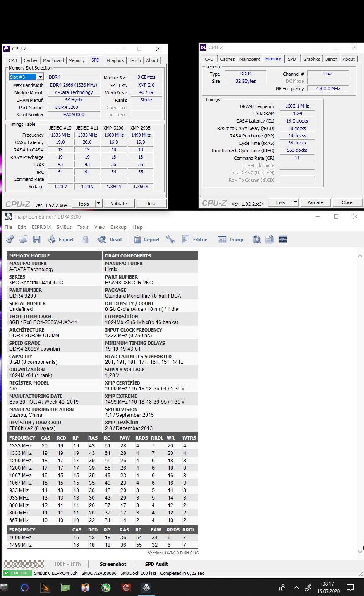The width and height of the screenshot is (364, 596).
Task: Click Tools button in the Memory CPU-Z window
Action: click(x=280, y=202)
